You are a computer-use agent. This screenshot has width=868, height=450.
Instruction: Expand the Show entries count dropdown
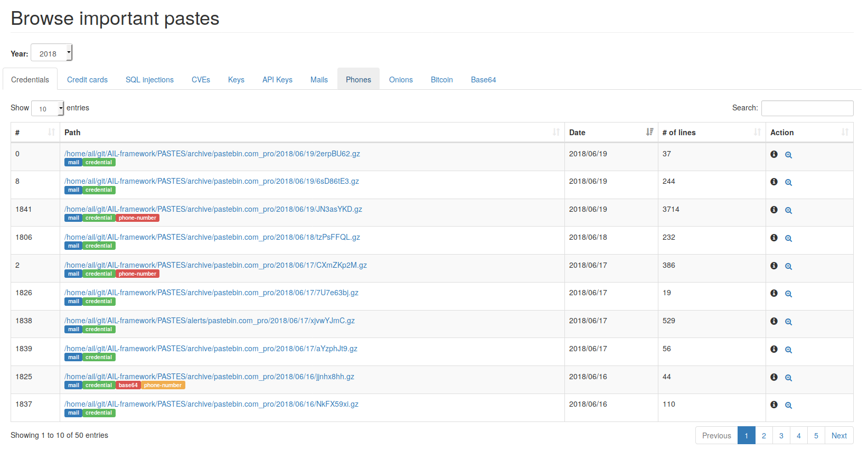point(48,108)
